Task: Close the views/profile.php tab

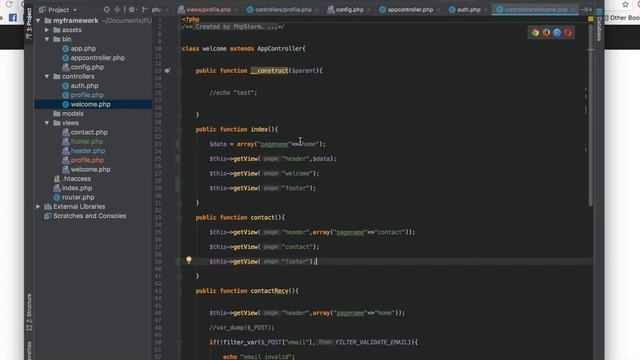Action: tap(236, 10)
